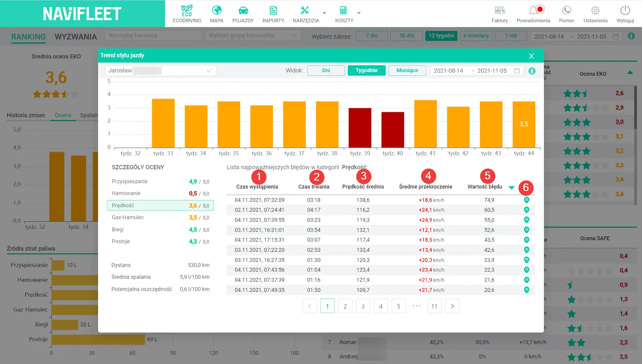
Task: Close the Trend stylu jazdy dialog
Action: tap(531, 56)
